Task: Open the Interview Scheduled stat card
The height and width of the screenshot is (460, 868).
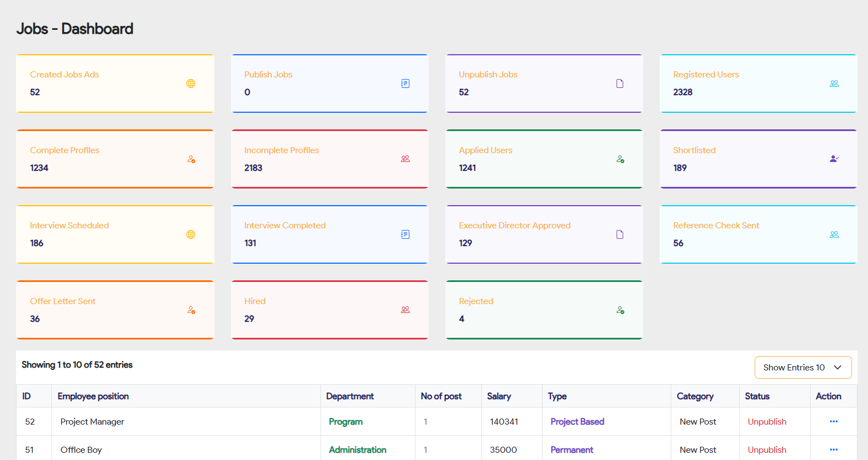Action: tap(115, 234)
